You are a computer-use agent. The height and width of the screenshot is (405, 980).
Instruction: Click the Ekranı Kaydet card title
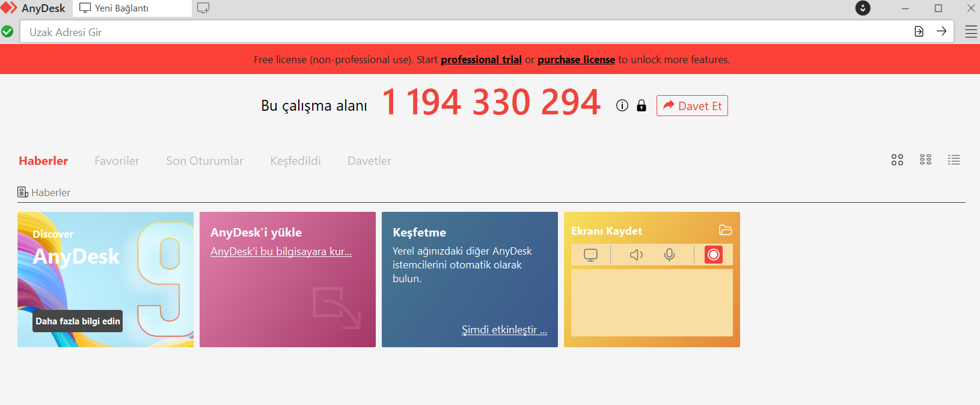(606, 231)
